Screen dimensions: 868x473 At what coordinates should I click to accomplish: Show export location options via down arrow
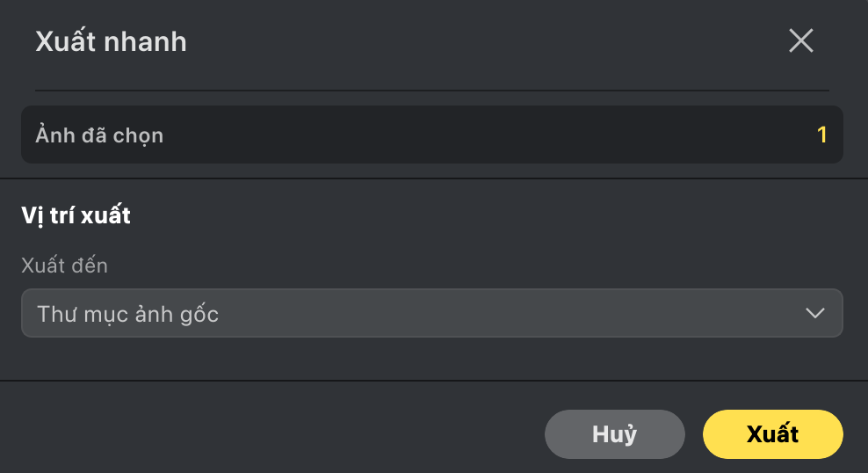814,313
